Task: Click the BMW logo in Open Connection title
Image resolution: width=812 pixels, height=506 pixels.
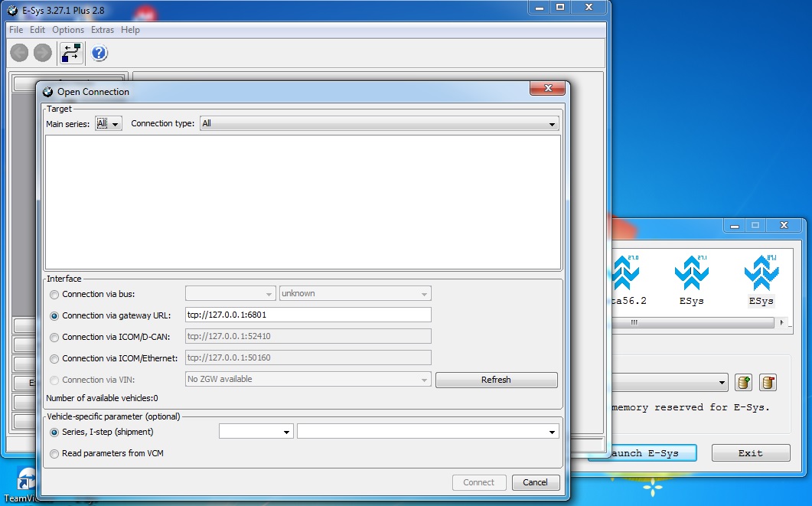Action: 47,92
